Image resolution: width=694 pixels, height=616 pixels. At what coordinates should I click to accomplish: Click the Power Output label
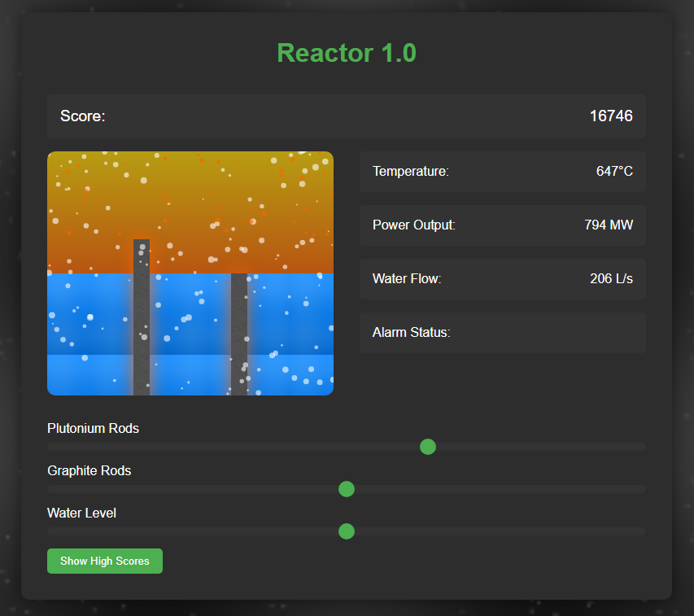click(414, 225)
